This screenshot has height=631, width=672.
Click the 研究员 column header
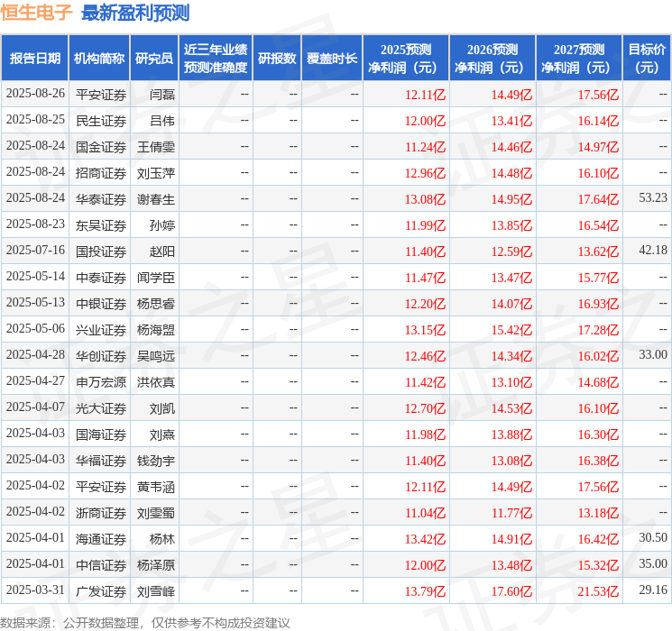154,59
